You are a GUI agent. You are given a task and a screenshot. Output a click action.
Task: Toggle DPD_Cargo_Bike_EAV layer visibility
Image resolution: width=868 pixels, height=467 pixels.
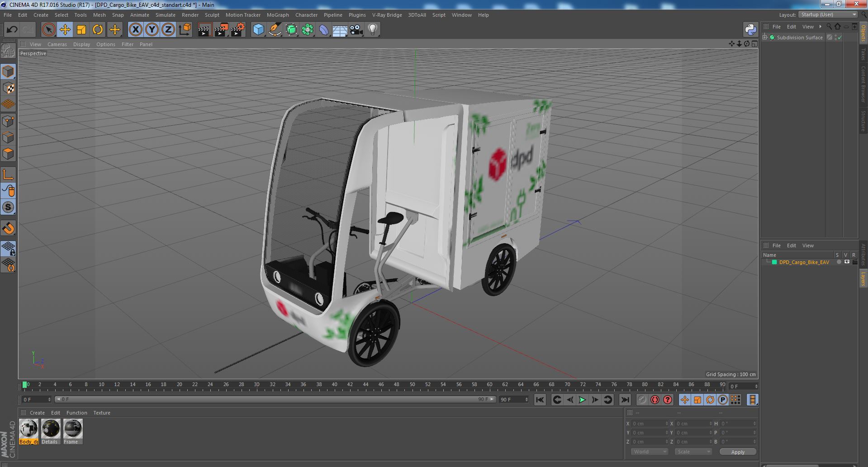pos(847,262)
